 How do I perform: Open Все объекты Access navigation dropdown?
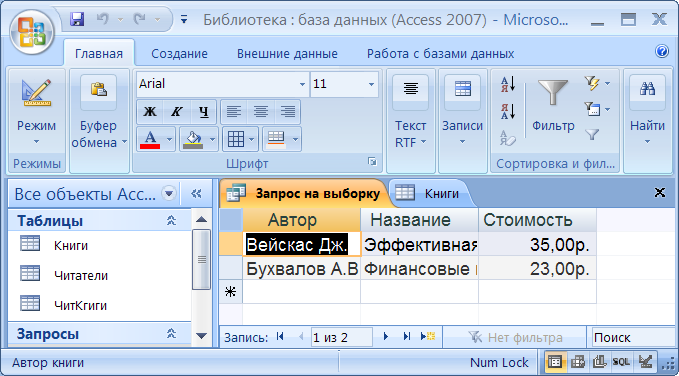tap(169, 194)
